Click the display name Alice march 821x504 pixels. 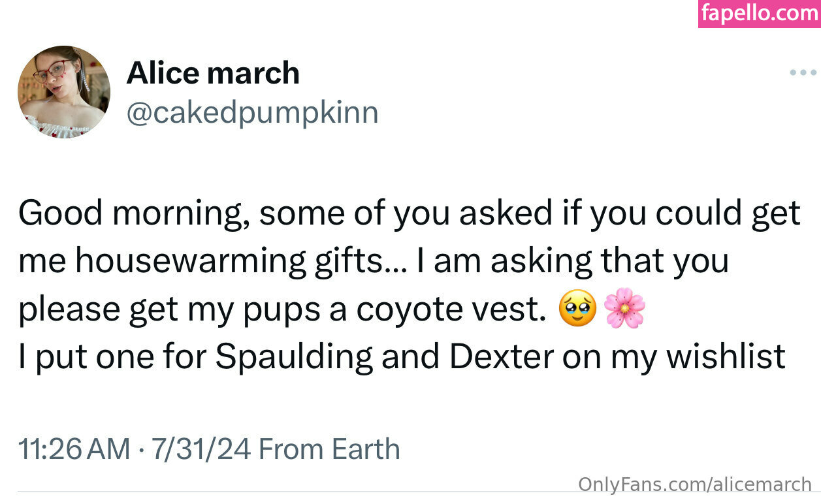point(213,72)
